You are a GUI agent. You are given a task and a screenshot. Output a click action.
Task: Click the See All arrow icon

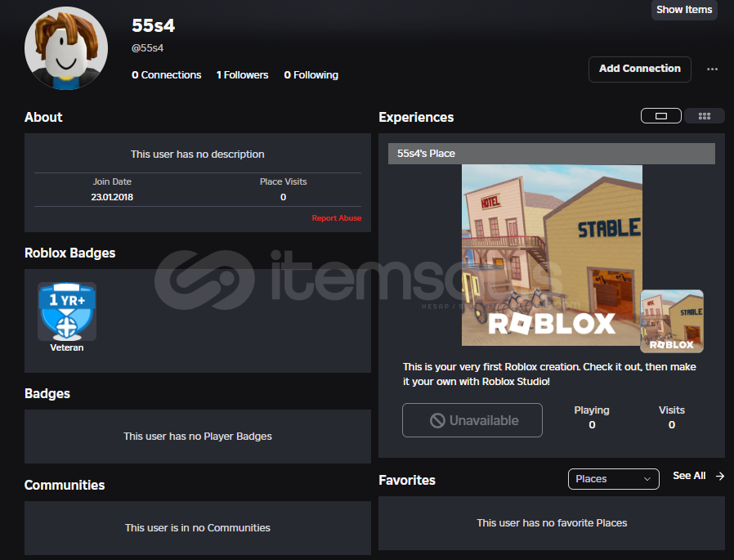coord(720,476)
